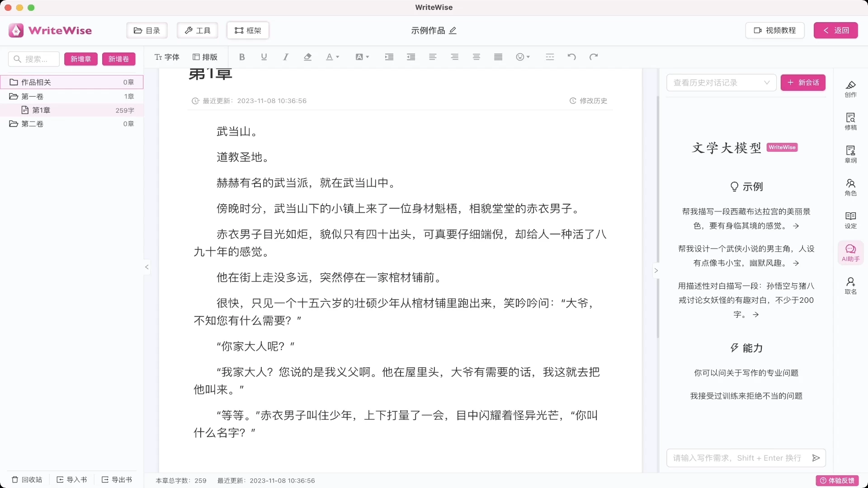Screen dimensions: 868x488
Task: Collapse the 第一卷 folder
Action: pos(72,96)
